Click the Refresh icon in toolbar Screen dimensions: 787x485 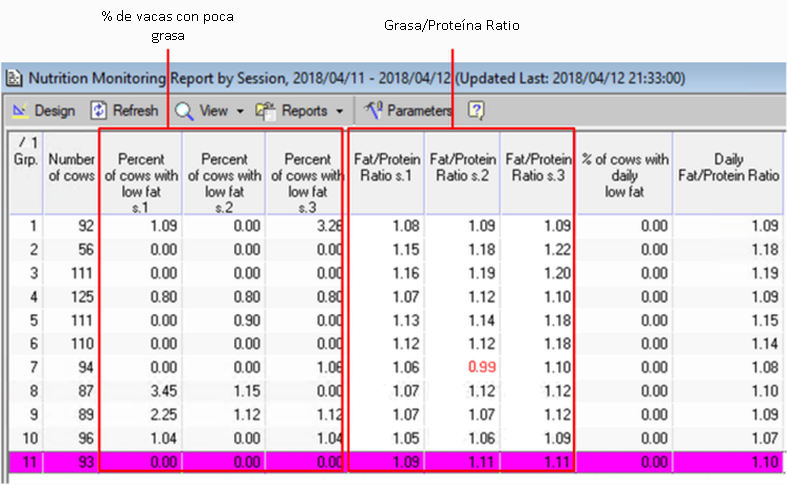point(100,110)
